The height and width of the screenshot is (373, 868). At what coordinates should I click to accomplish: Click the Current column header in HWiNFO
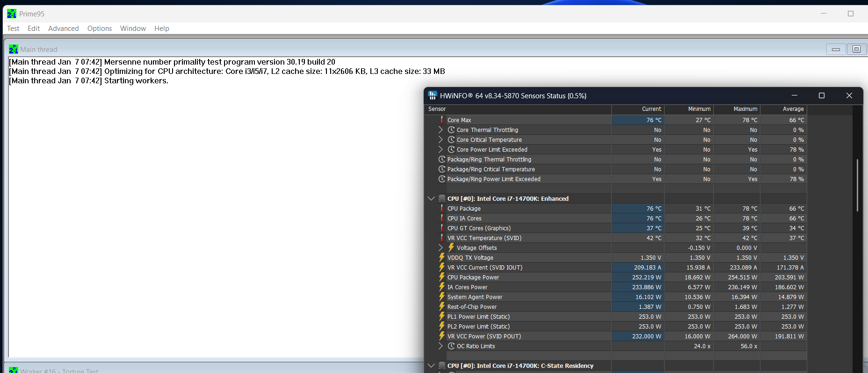tap(638, 109)
